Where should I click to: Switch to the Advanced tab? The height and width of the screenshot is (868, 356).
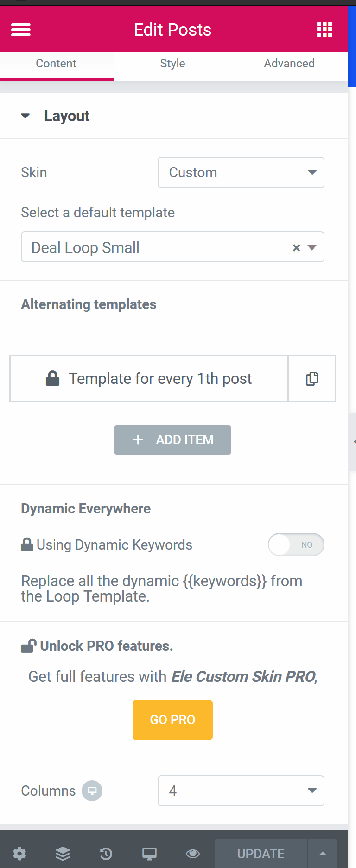[289, 63]
